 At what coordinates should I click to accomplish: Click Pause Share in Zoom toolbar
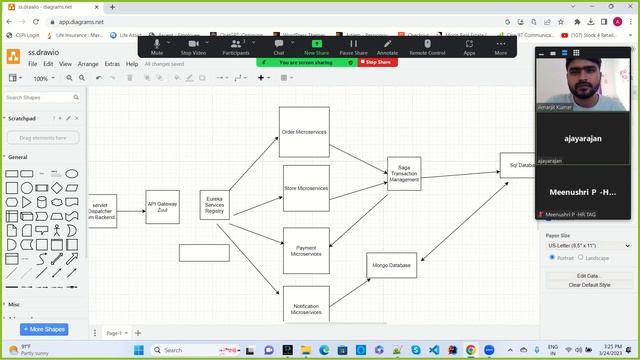tap(353, 47)
